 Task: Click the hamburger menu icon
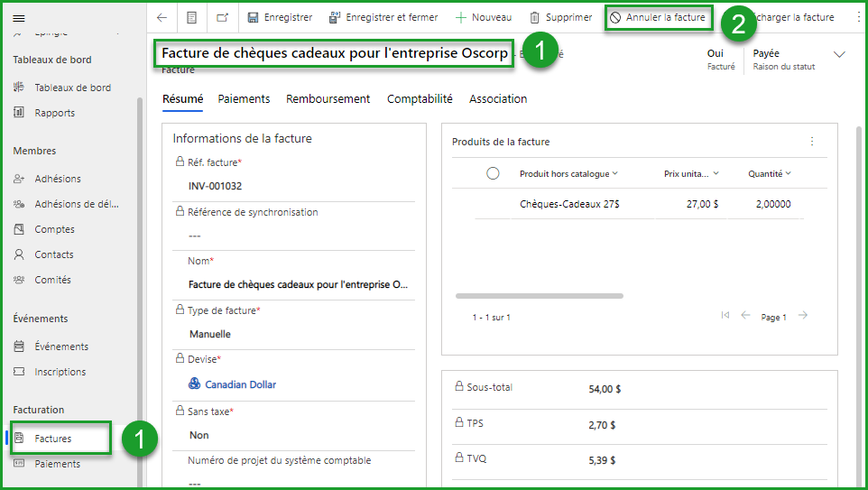pyautogui.click(x=19, y=18)
